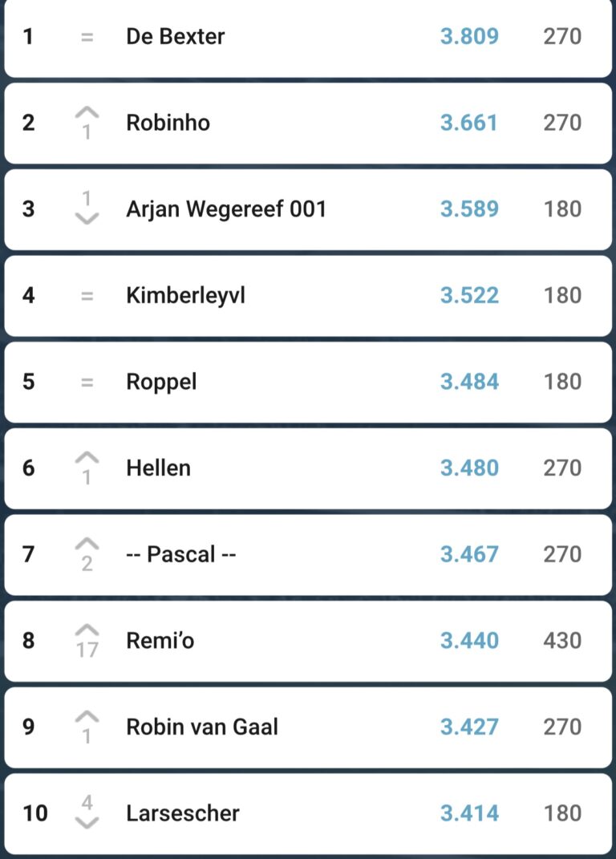Click the blue score 3.661 for Robinho

pos(469,123)
